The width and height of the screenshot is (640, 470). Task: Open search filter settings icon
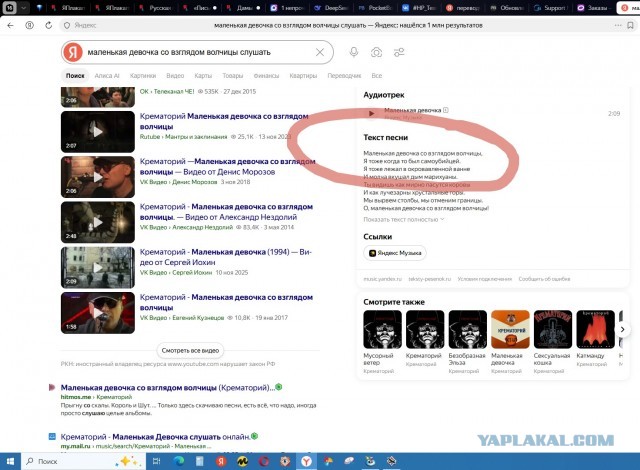coord(399,52)
